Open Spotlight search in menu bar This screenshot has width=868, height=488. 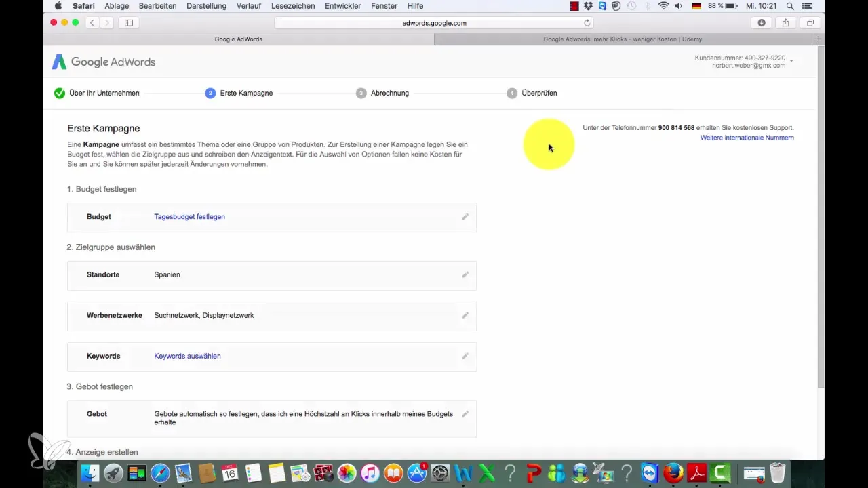[790, 6]
